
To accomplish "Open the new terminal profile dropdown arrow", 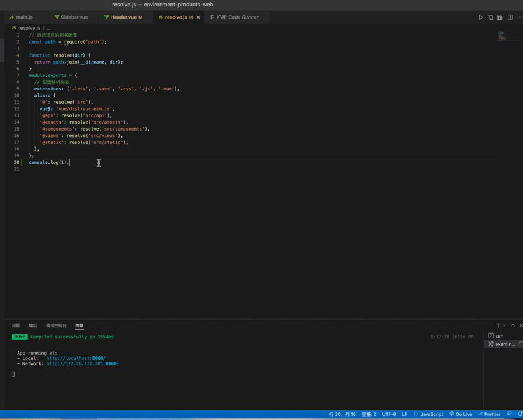I will pyautogui.click(x=505, y=325).
